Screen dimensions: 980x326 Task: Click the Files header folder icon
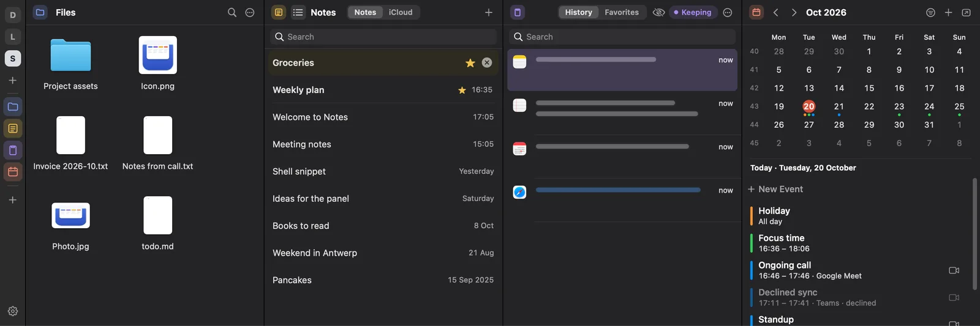40,12
